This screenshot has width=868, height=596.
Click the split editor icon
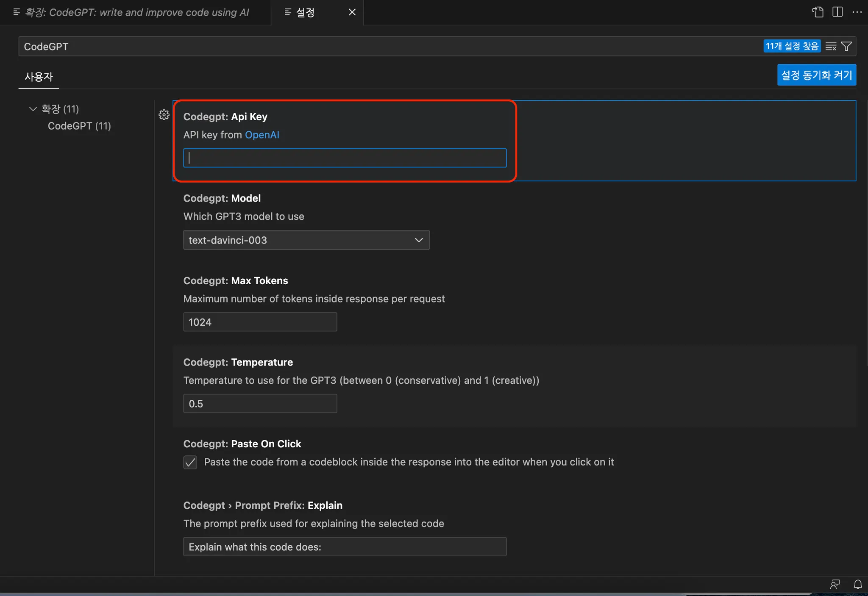[837, 12]
